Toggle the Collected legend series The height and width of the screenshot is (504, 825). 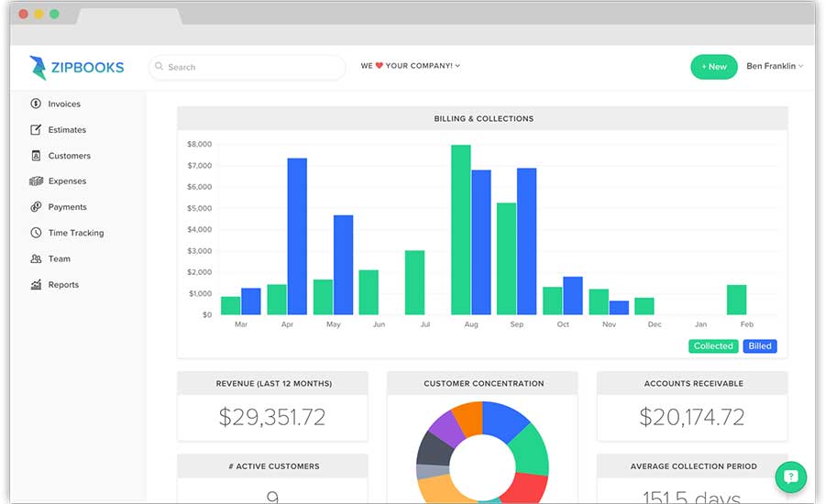pyautogui.click(x=713, y=346)
